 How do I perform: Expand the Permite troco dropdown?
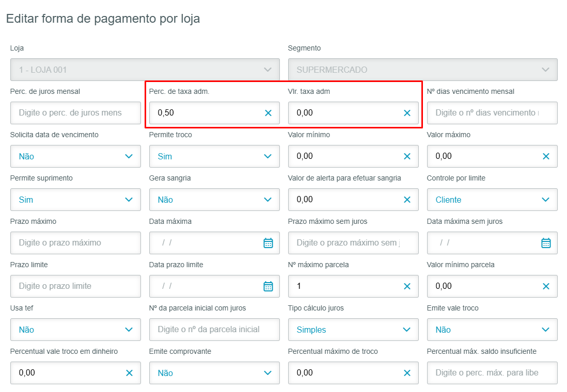pos(214,156)
